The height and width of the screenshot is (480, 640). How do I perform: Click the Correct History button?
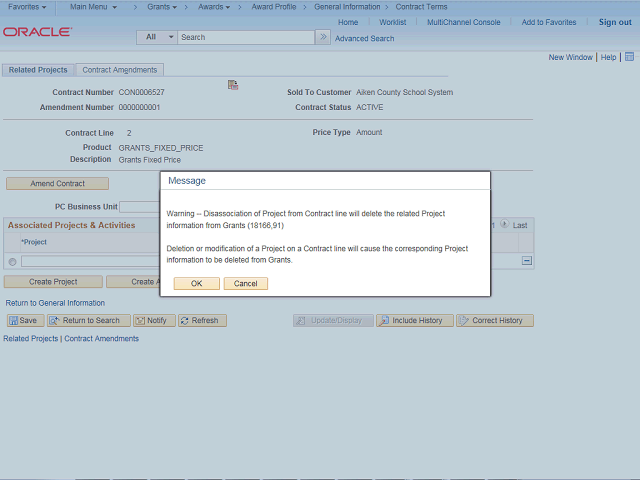point(495,320)
